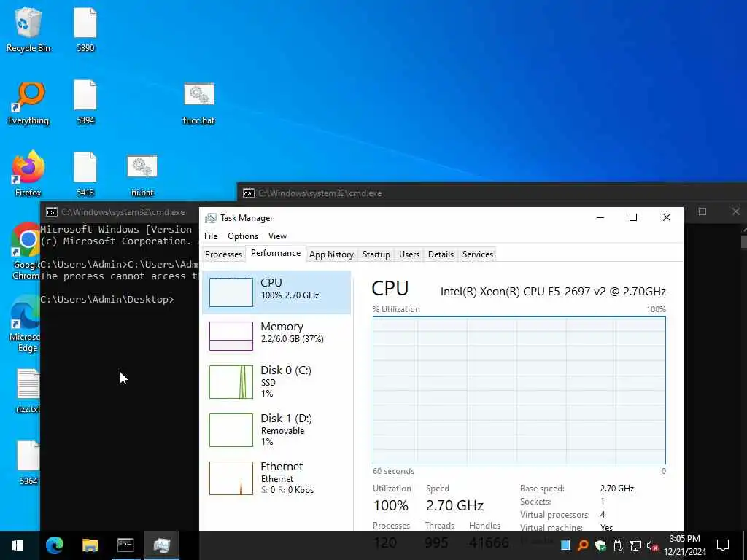Image resolution: width=747 pixels, height=560 pixels.
Task: Click the cmd prompt line C:\Users\Admin\Desktop>
Action: tap(107, 300)
